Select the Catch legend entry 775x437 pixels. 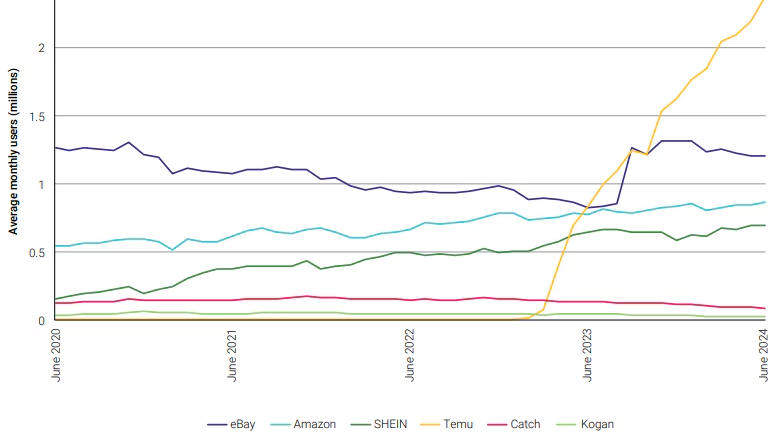click(514, 424)
